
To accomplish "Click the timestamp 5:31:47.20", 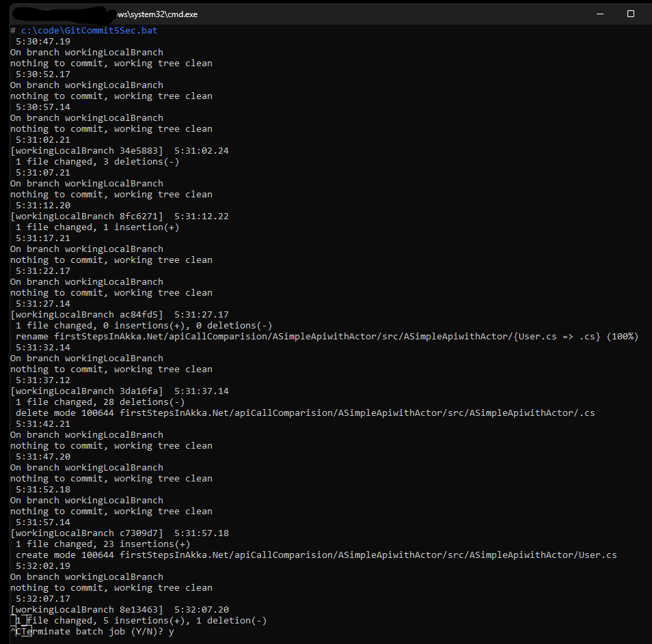I will click(x=43, y=457).
